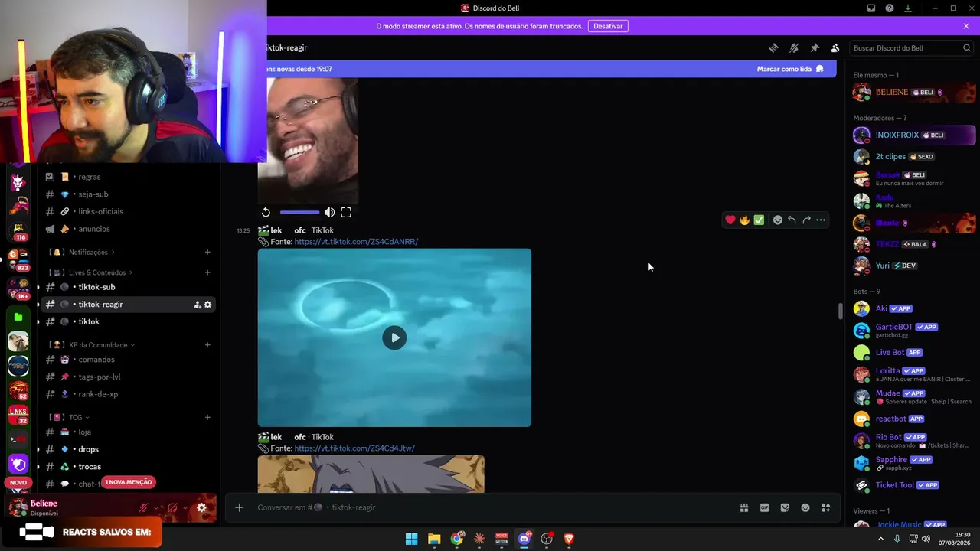Add green check reaction to message
980x551 pixels.
coord(759,220)
